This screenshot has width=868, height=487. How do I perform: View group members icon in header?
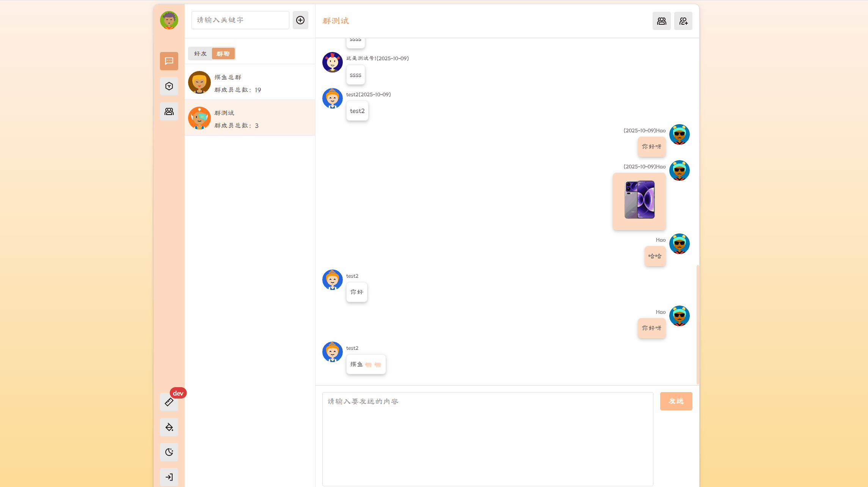tap(662, 21)
